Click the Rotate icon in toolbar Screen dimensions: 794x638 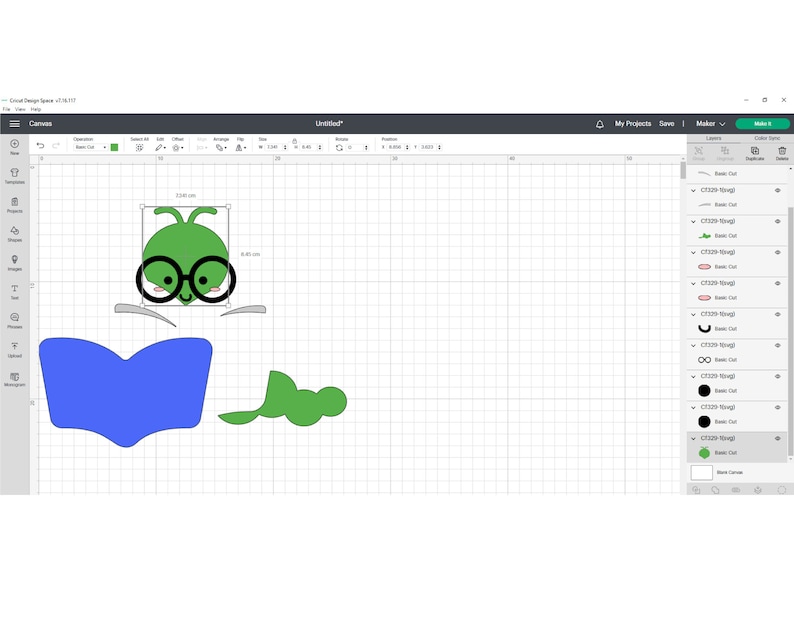click(339, 147)
